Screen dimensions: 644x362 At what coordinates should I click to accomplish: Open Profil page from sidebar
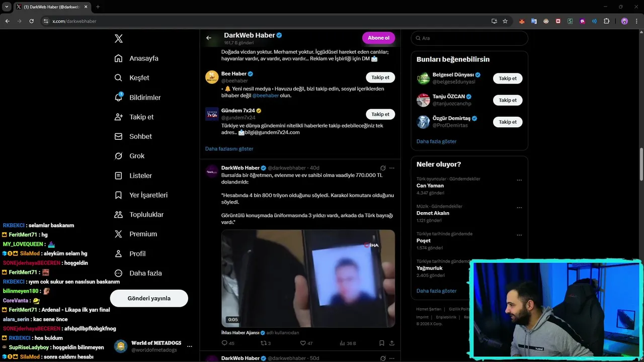click(130, 253)
